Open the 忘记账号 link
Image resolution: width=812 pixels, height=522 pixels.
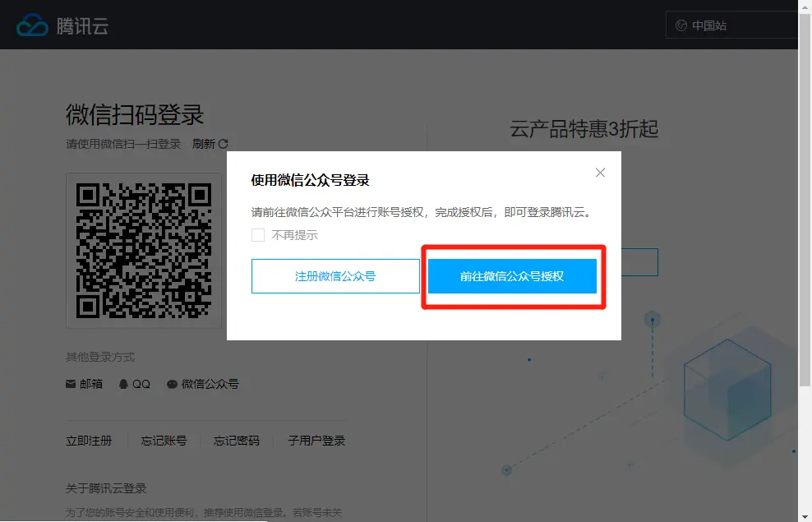click(164, 441)
